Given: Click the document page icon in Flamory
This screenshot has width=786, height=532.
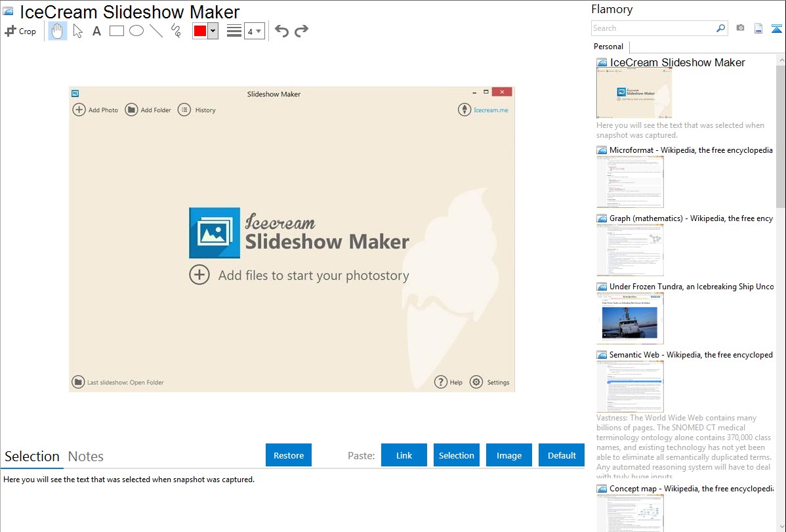Looking at the screenshot, I should [x=758, y=28].
